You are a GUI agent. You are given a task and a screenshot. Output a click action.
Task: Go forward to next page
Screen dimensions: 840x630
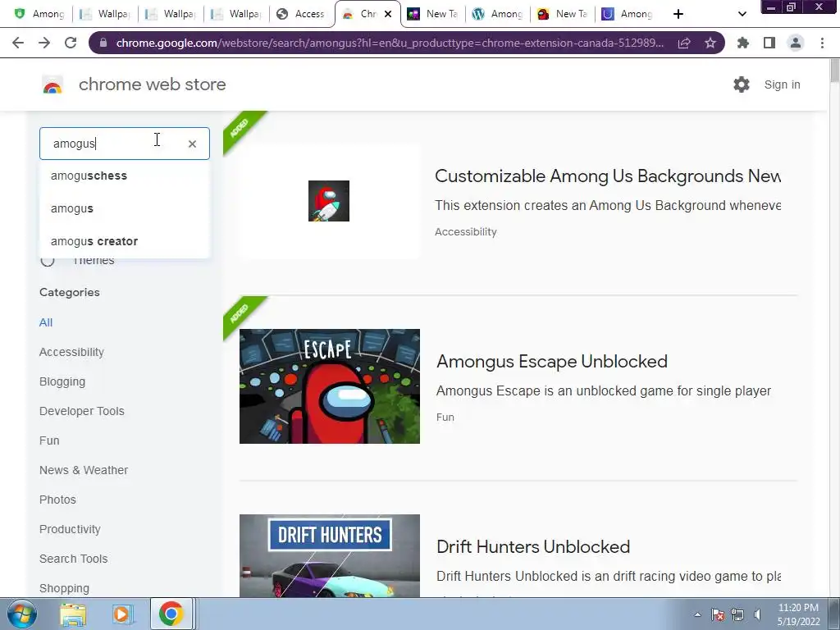click(x=44, y=43)
